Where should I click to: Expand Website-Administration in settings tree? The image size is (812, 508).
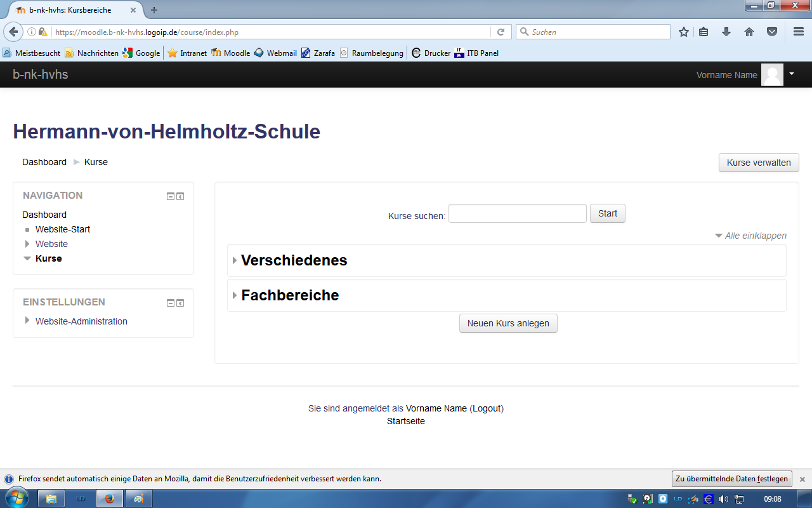point(27,321)
